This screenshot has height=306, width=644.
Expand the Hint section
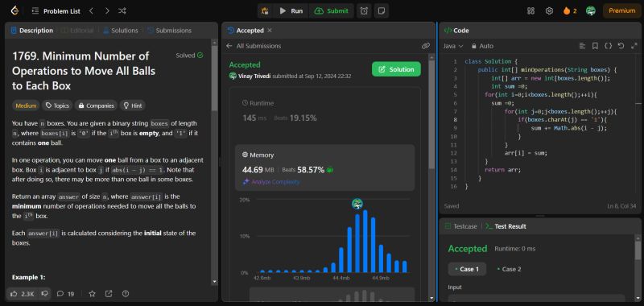[x=133, y=105]
